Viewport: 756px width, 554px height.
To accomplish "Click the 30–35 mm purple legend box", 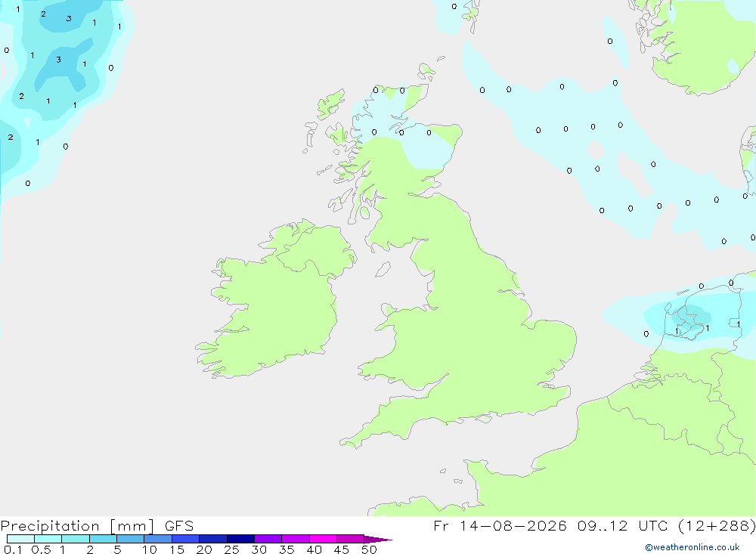I will (268, 539).
